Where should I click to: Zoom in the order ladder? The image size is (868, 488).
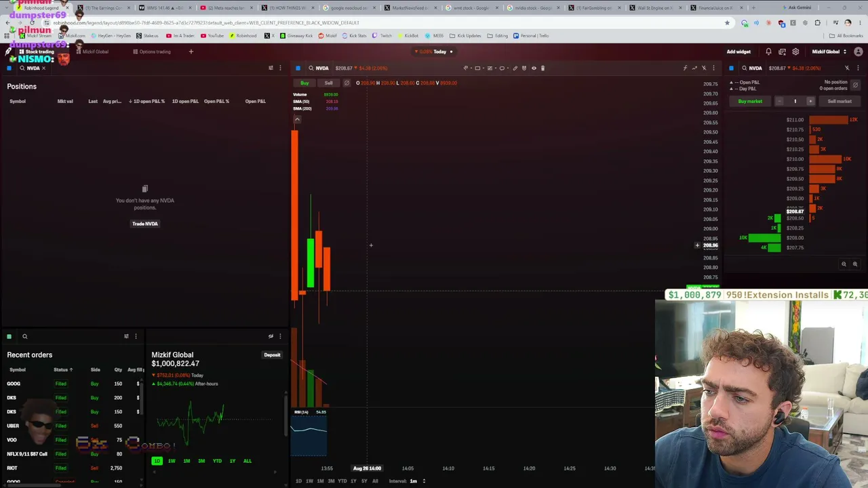click(855, 264)
